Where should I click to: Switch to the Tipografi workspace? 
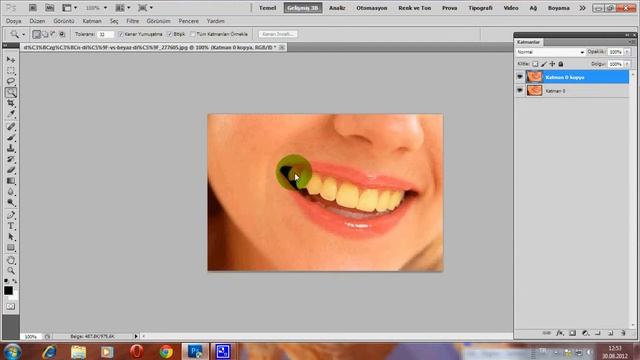(480, 8)
